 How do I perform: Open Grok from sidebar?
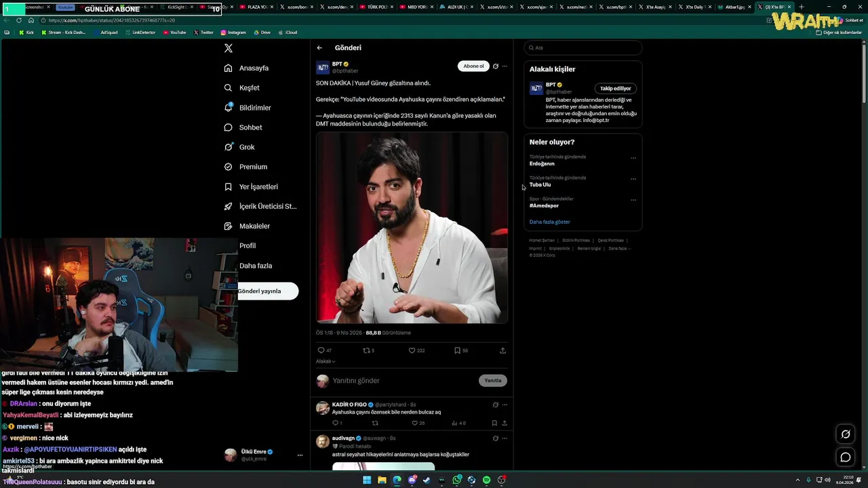coord(239,147)
